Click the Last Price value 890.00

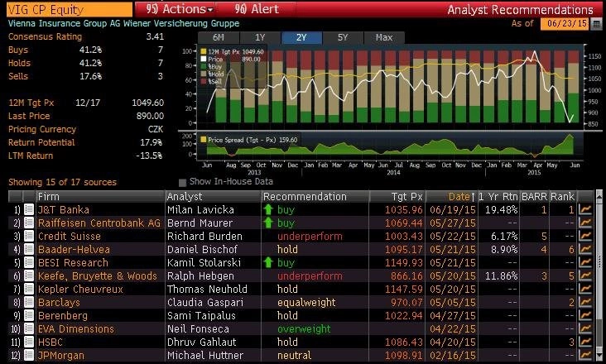(x=150, y=116)
